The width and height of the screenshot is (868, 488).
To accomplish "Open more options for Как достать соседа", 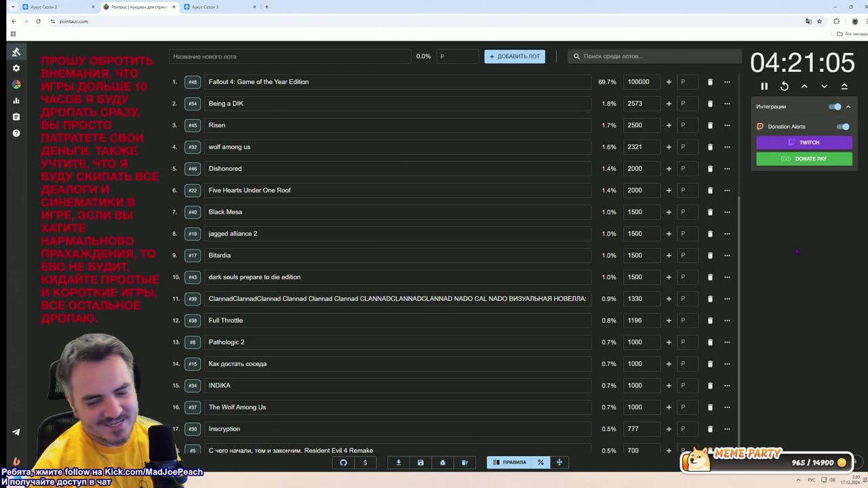I will point(727,364).
